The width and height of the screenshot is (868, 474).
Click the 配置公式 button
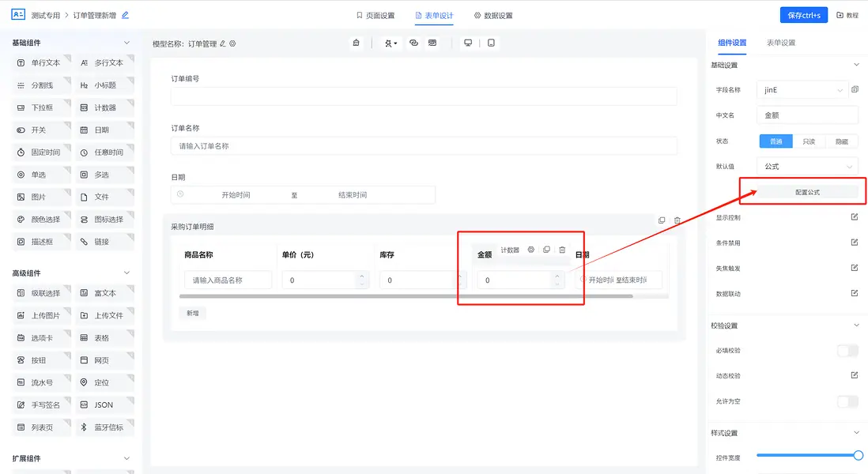807,192
